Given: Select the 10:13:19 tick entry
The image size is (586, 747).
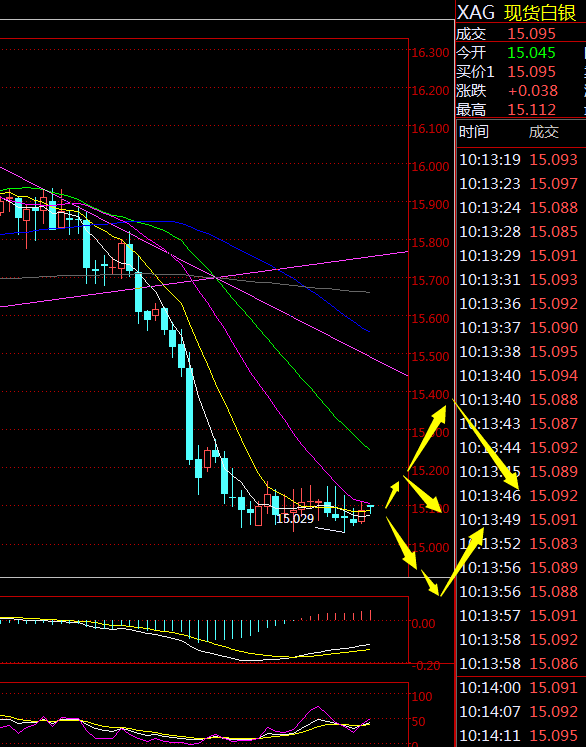Looking at the screenshot, I should pyautogui.click(x=519, y=160).
